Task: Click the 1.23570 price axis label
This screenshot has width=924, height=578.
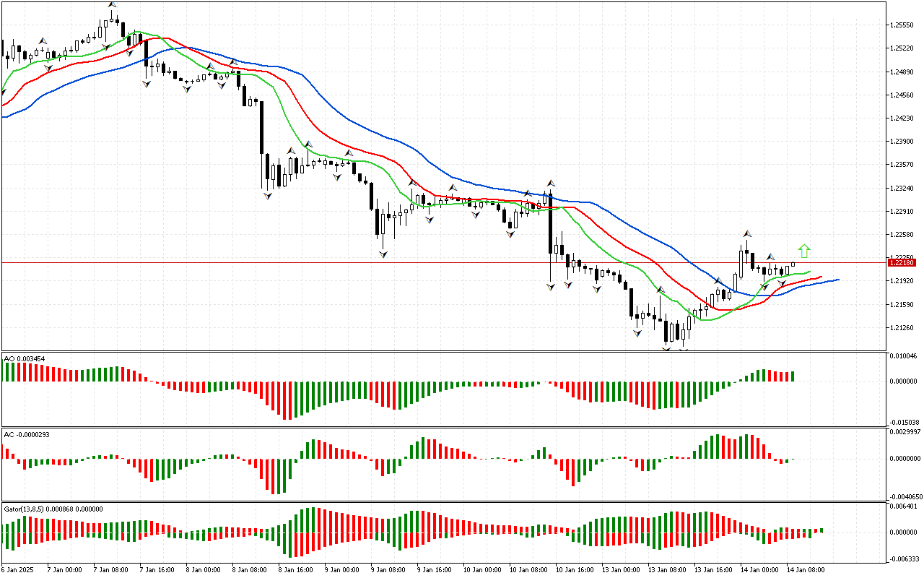Action: coord(903,164)
